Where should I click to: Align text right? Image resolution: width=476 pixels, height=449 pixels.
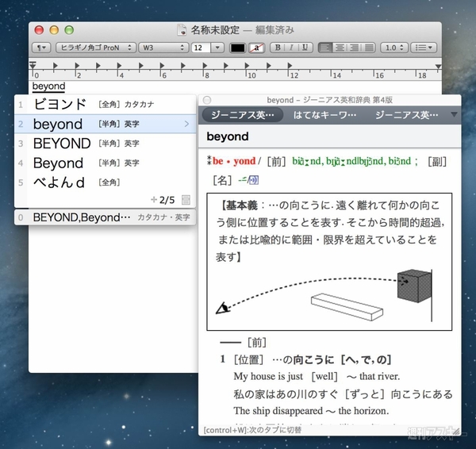354,48
